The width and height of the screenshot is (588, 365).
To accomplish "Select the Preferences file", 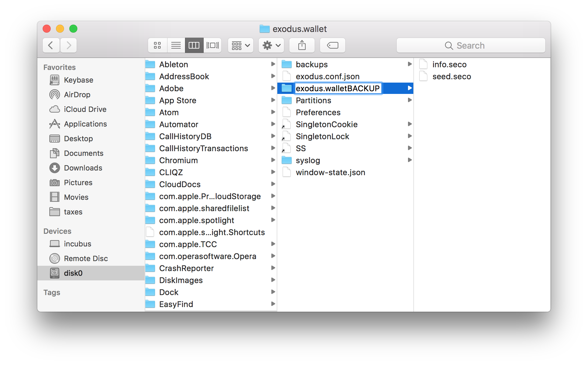I will pos(345,112).
